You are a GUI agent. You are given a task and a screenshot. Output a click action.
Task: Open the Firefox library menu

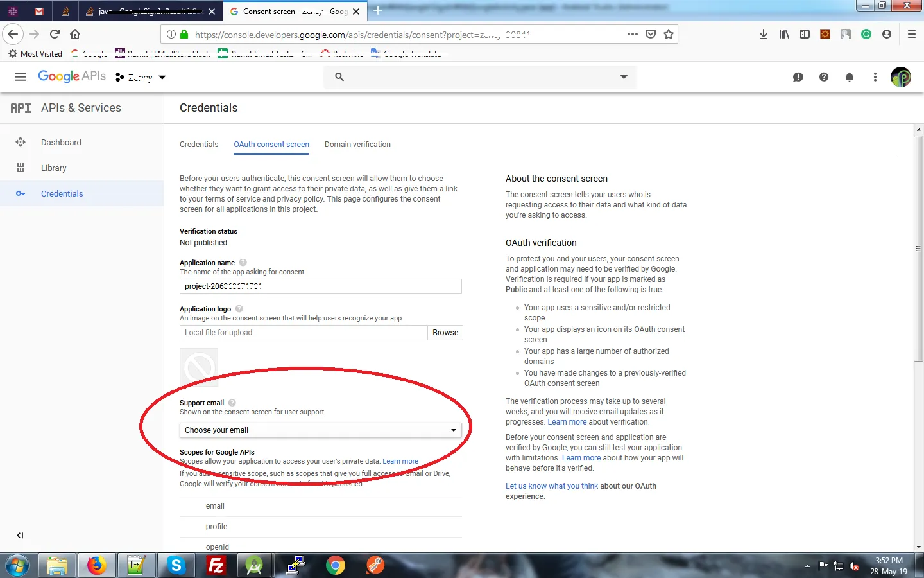[784, 34]
